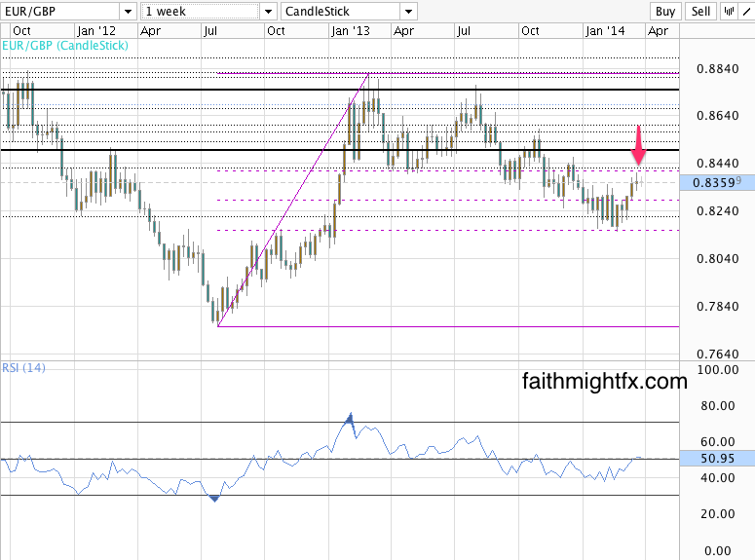
Task: Open the 1 week timeframe dropdown arrow
Action: tap(269, 11)
